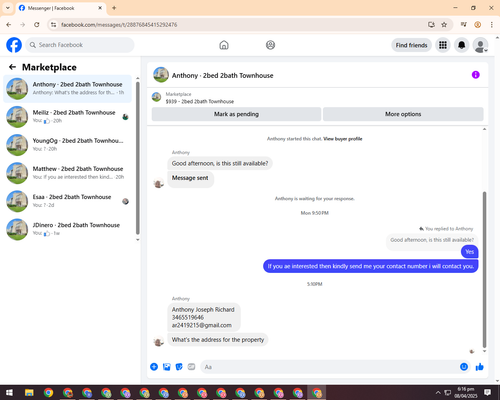
Task: Click the Facebook logo
Action: tap(14, 45)
